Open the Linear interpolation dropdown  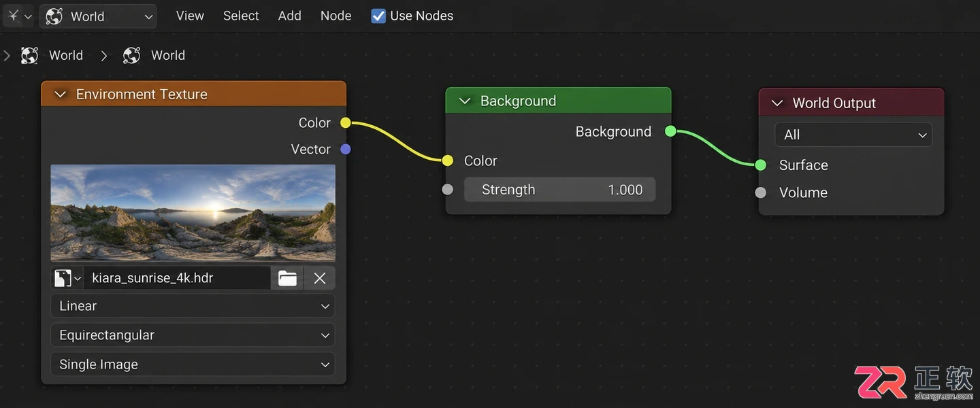click(193, 306)
